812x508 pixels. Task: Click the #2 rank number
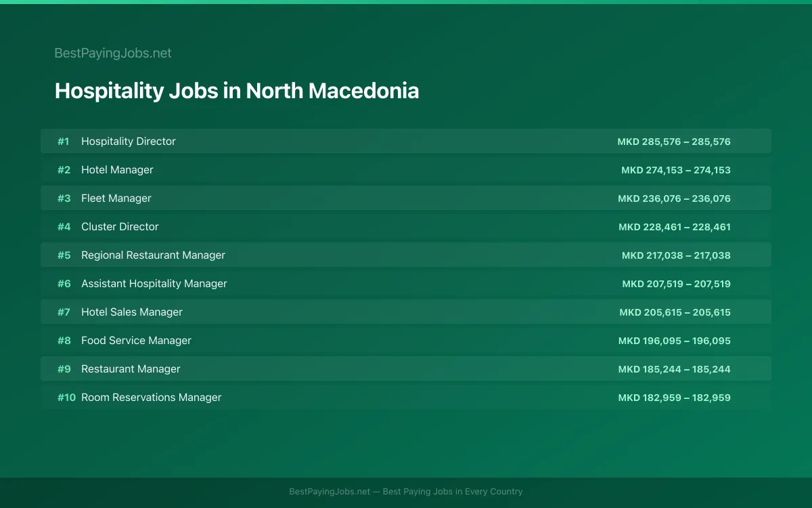point(64,169)
